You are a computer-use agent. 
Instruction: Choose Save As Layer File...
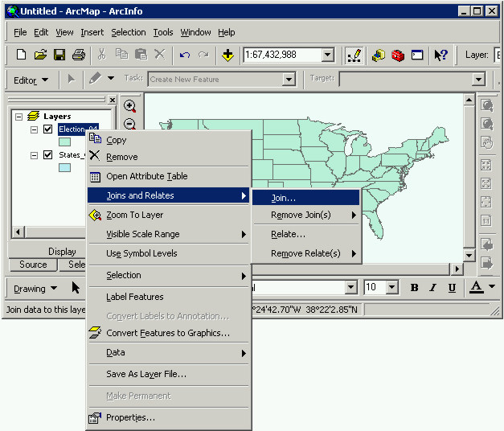[168, 374]
